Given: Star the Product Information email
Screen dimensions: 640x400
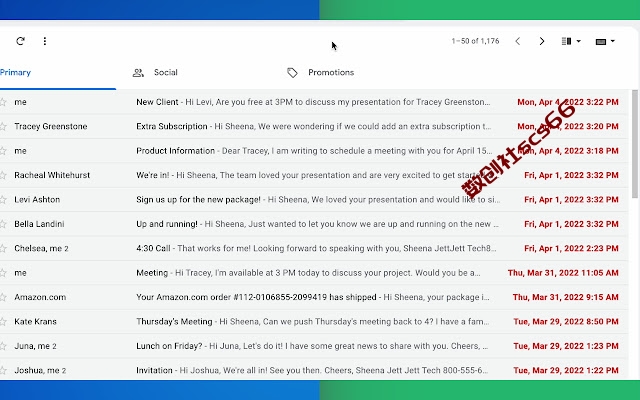Looking at the screenshot, I should [2, 151].
